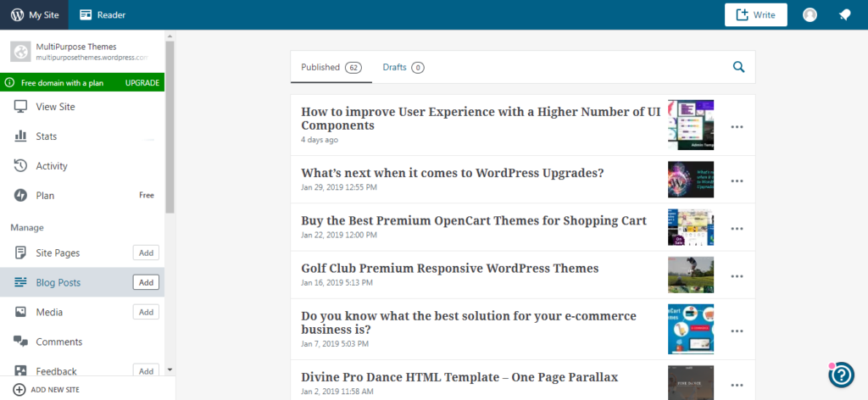Click the Media image icon

click(20, 312)
